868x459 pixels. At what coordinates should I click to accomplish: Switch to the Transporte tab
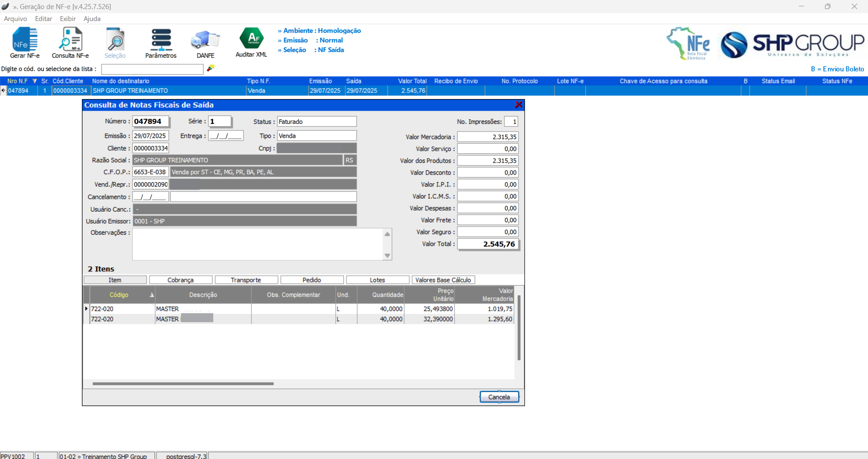(x=246, y=280)
